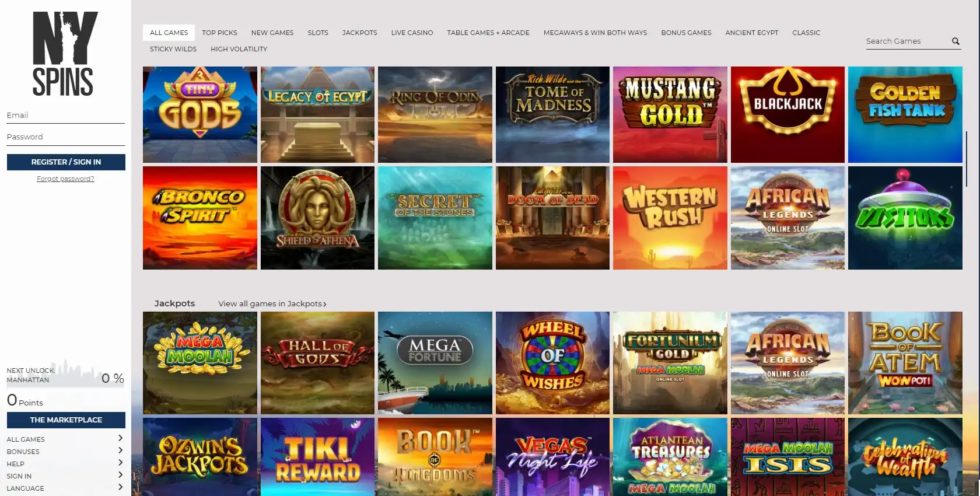
Task: Open the Tiny Gods game tile
Action: click(199, 114)
